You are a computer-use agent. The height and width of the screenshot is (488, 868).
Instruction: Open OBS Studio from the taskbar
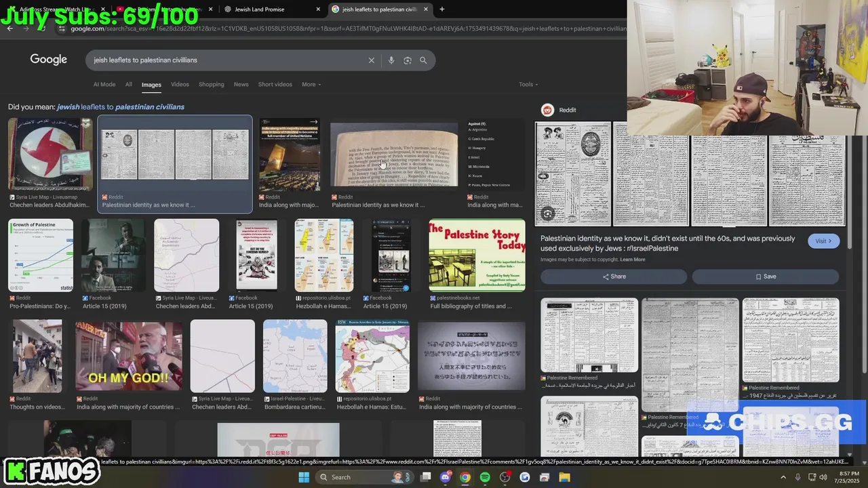coord(505,477)
